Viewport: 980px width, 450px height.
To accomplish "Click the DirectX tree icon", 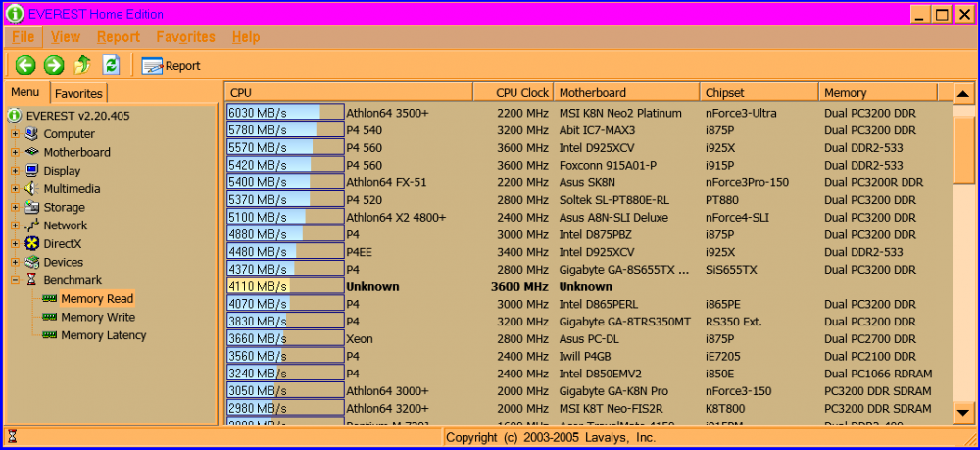I will tap(32, 243).
